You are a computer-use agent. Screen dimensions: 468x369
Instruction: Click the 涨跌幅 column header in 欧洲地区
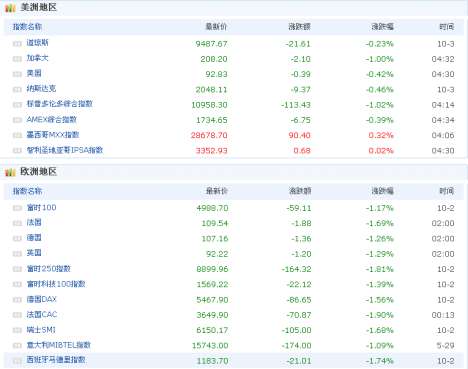pos(383,191)
